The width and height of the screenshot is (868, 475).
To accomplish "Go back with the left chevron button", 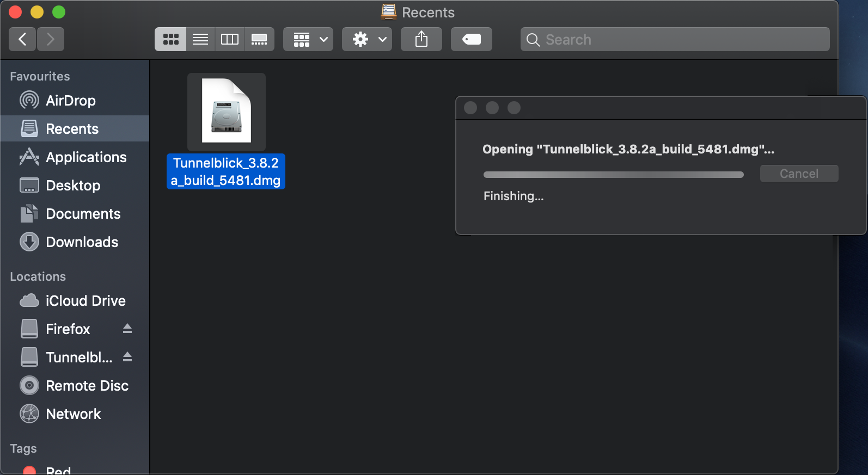I will coord(23,39).
